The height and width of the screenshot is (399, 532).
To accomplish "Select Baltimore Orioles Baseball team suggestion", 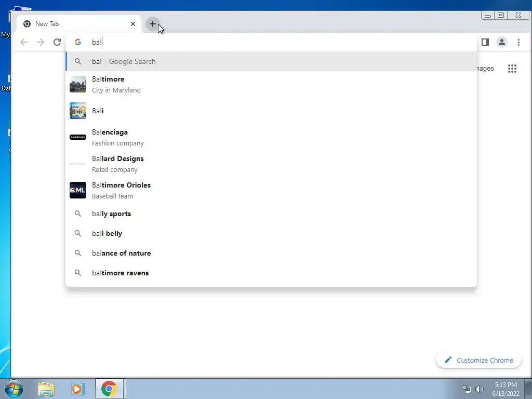I will point(271,190).
